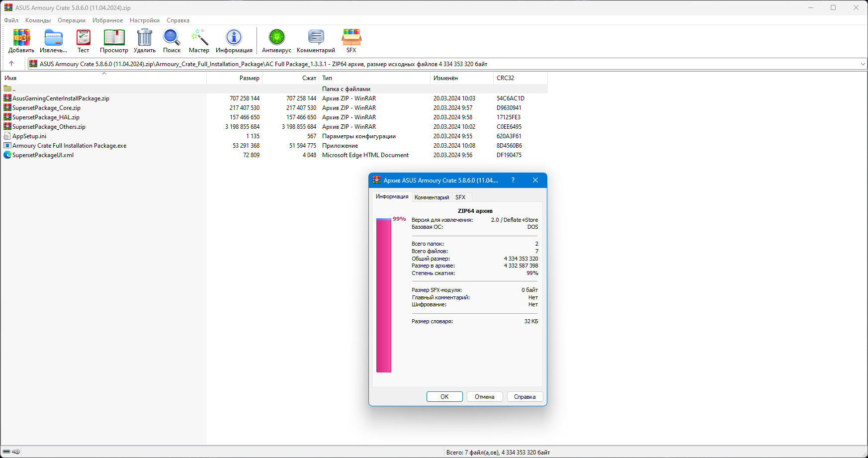Expand the archive path dropdown
868x458 pixels.
tap(863, 64)
